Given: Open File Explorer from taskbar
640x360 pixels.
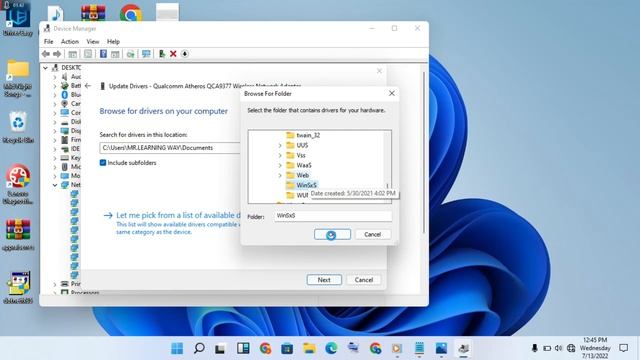Looking at the screenshot, I should (x=309, y=348).
